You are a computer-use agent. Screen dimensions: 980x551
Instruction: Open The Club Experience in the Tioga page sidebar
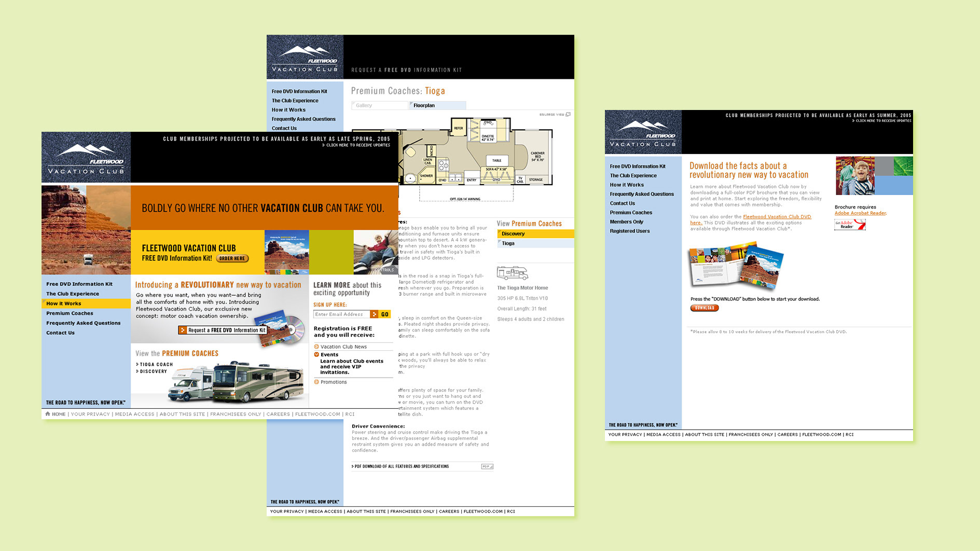[295, 101]
